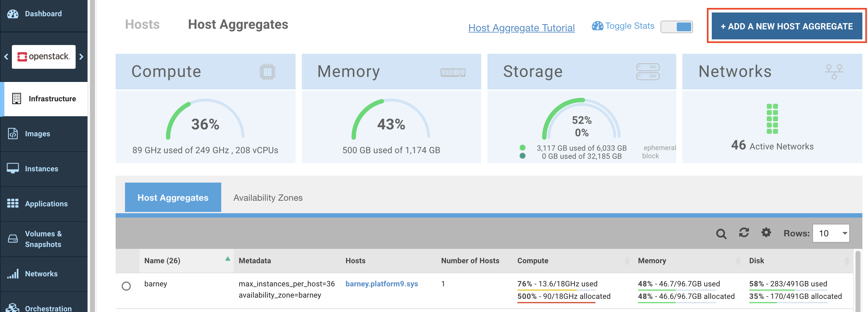868x312 pixels.
Task: Click right chevron next to openstack logo
Action: click(81, 57)
